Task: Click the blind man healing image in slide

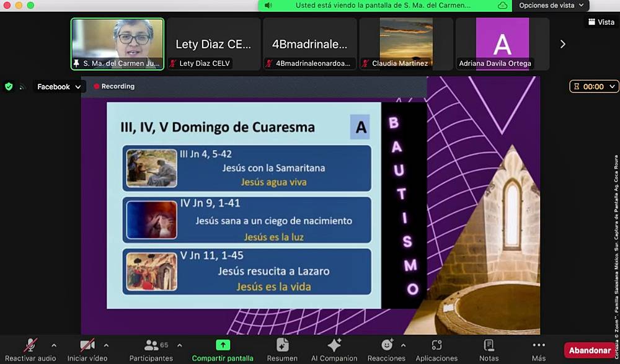Action: click(x=151, y=220)
